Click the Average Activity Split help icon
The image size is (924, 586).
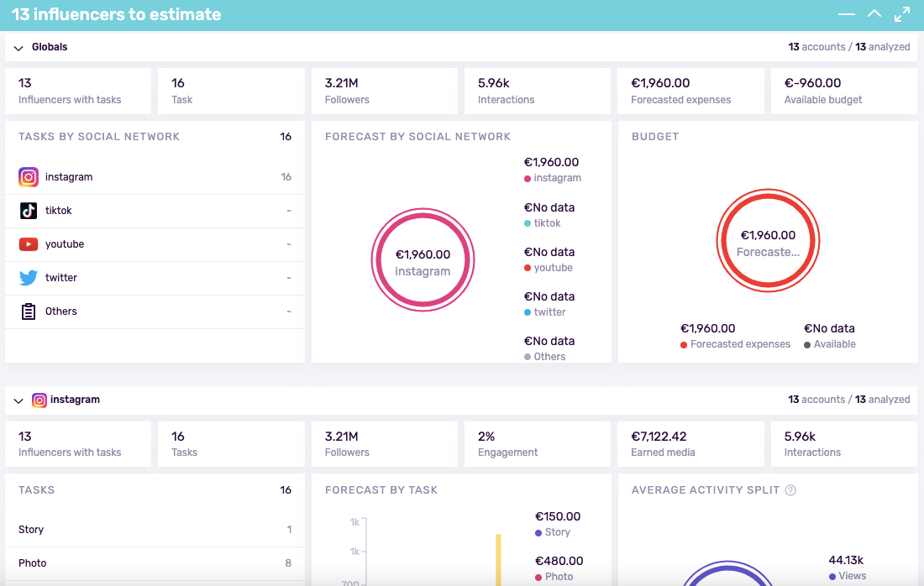coord(790,490)
